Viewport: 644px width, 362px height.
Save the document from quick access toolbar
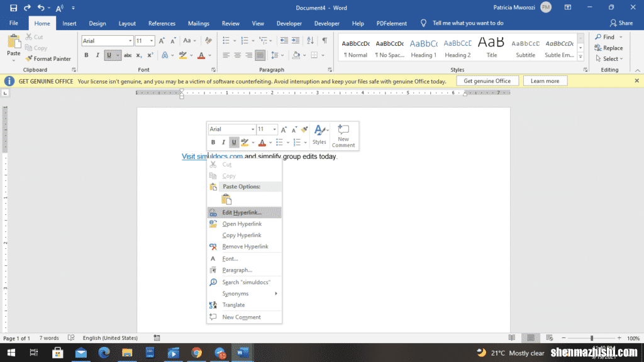coord(14,8)
